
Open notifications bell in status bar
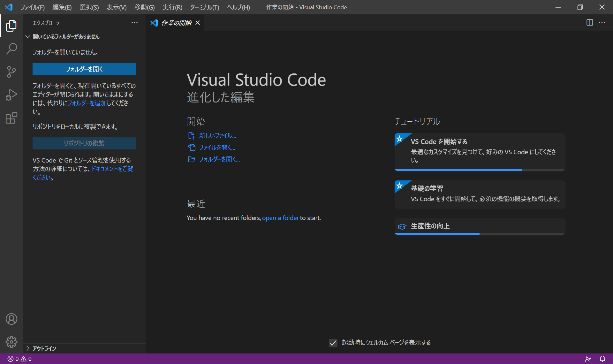602,359
